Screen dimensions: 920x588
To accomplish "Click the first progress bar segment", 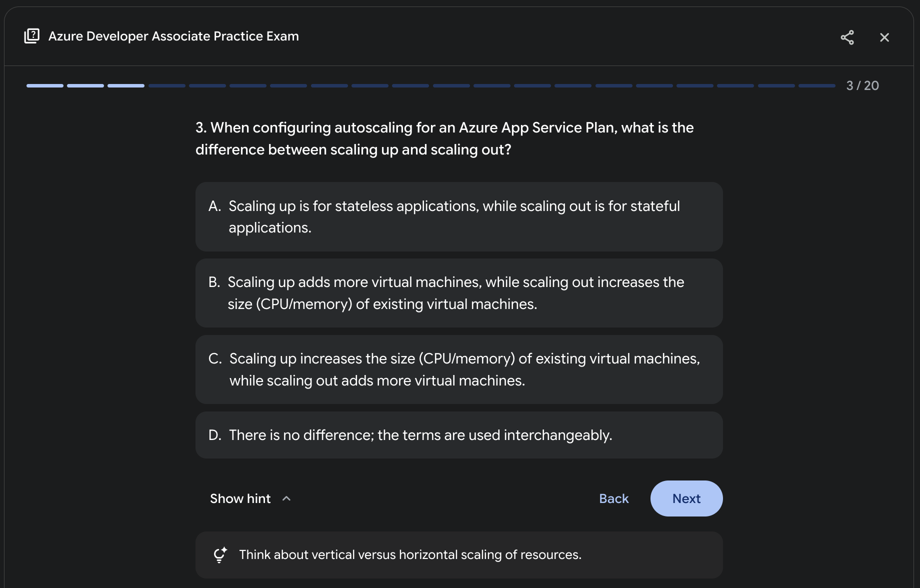I will pos(45,86).
